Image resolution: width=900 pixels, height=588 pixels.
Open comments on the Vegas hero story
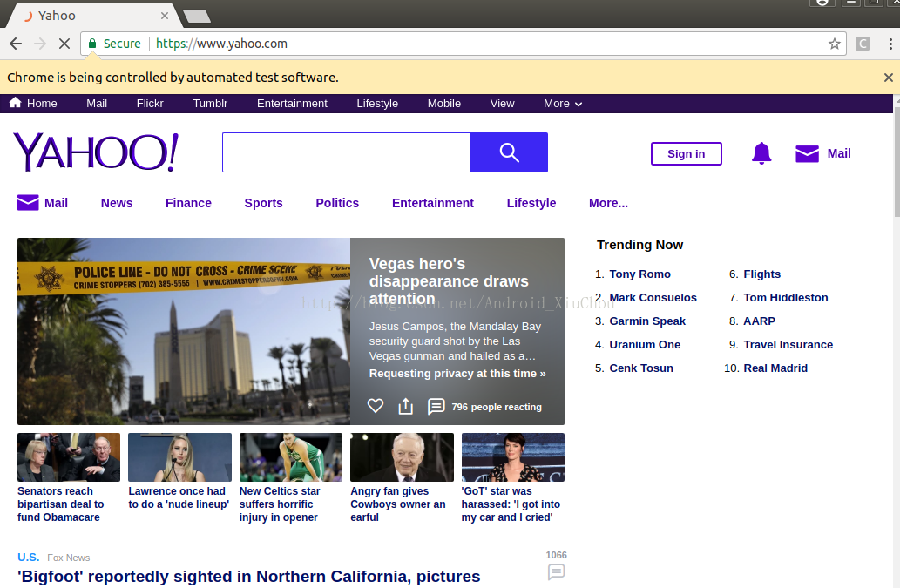tap(436, 406)
